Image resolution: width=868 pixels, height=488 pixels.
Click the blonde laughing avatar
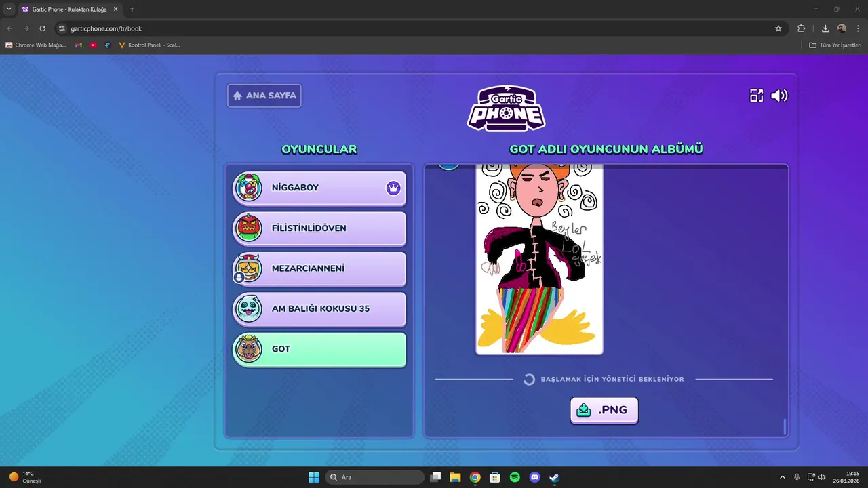tap(249, 268)
